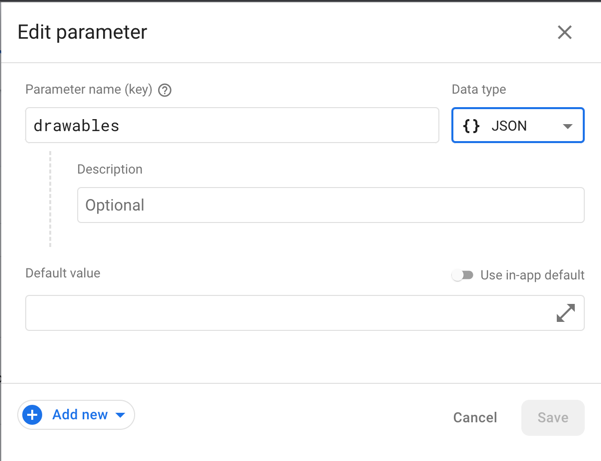601x461 pixels.
Task: Click the Parameter name (key) label
Action: (89, 90)
